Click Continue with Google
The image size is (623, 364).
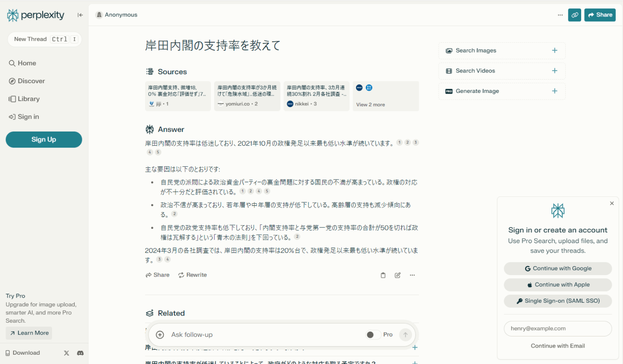pyautogui.click(x=558, y=268)
